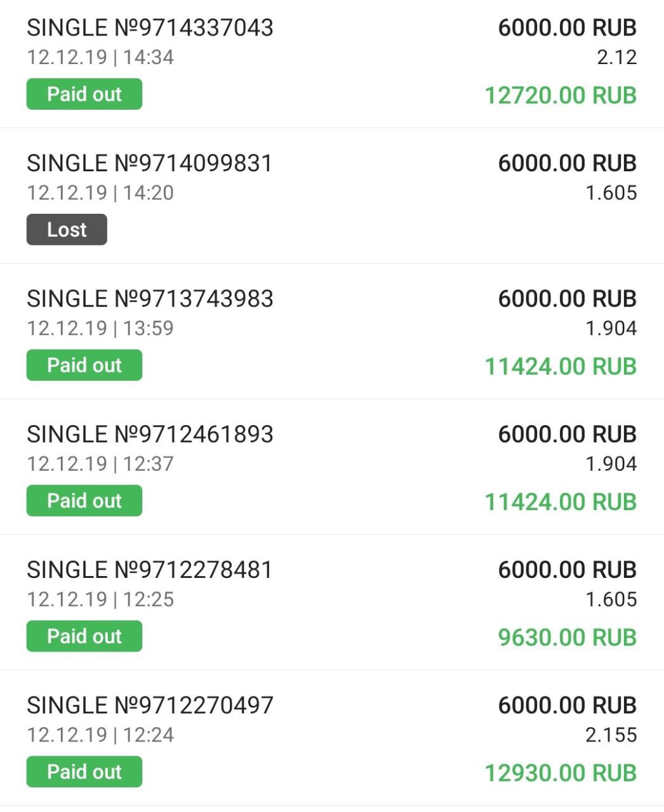Click Paid out badge for 12:37 bet
This screenshot has height=812, width=664.
click(x=84, y=501)
